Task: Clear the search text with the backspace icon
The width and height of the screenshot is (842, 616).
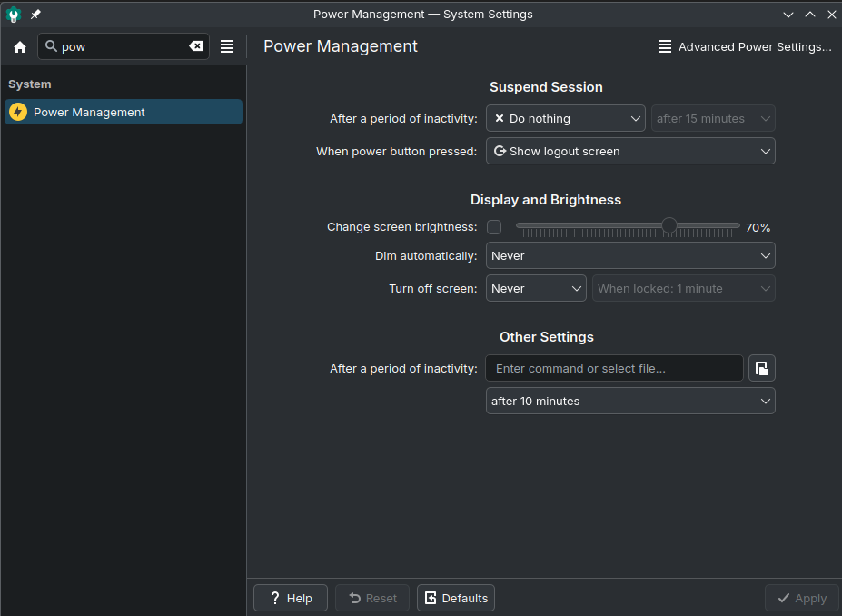Action: click(x=196, y=46)
